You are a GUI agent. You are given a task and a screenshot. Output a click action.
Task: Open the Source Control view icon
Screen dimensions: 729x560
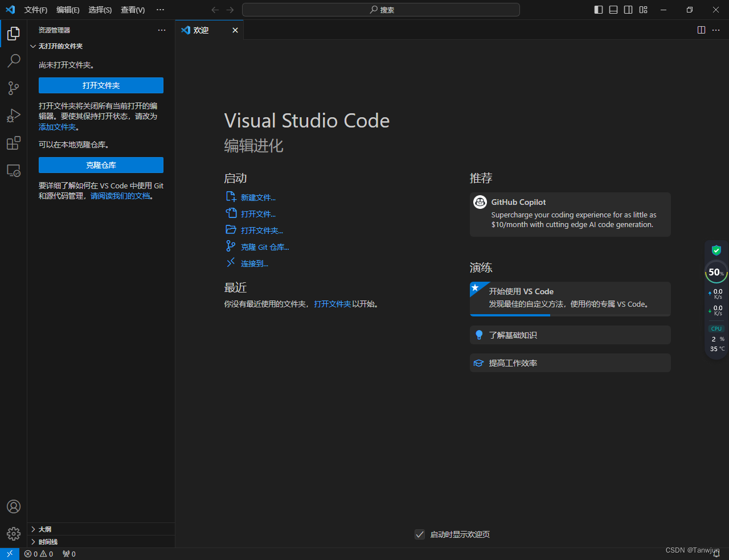point(14,88)
